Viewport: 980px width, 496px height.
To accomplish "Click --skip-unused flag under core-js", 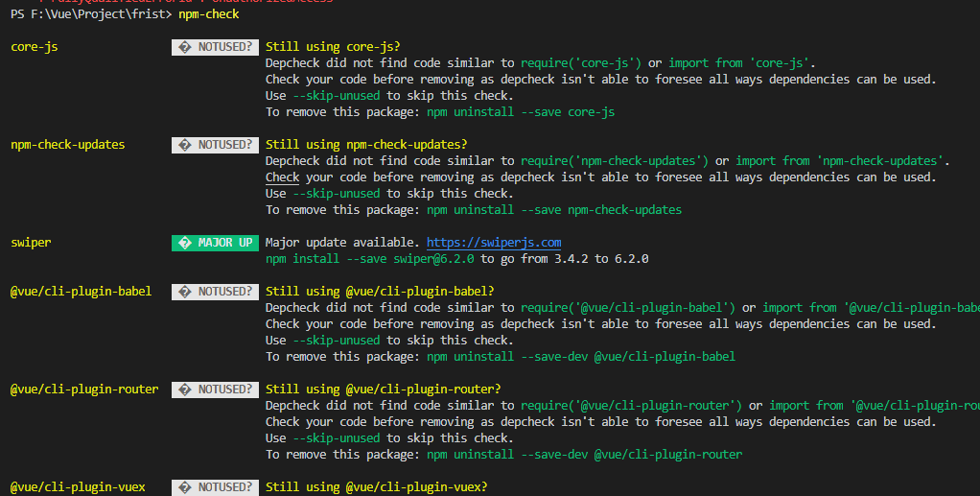I will (337, 96).
